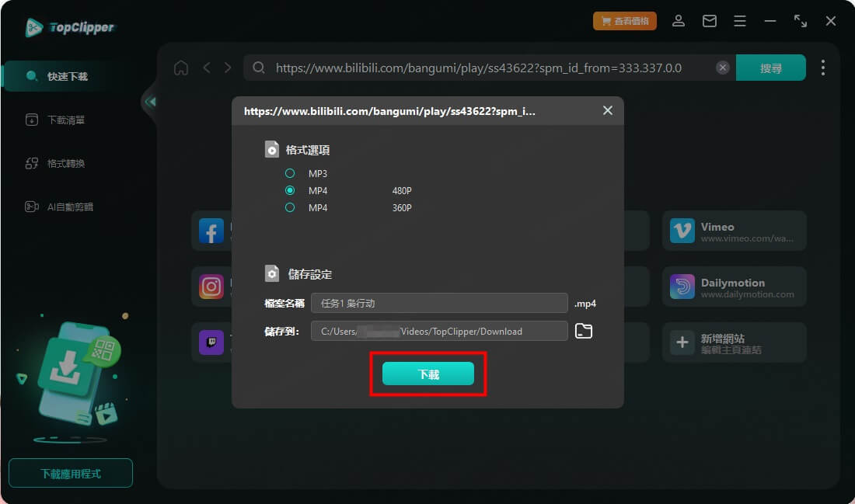Select the MP3 format option
Screen dimensions: 855x504
(290, 174)
